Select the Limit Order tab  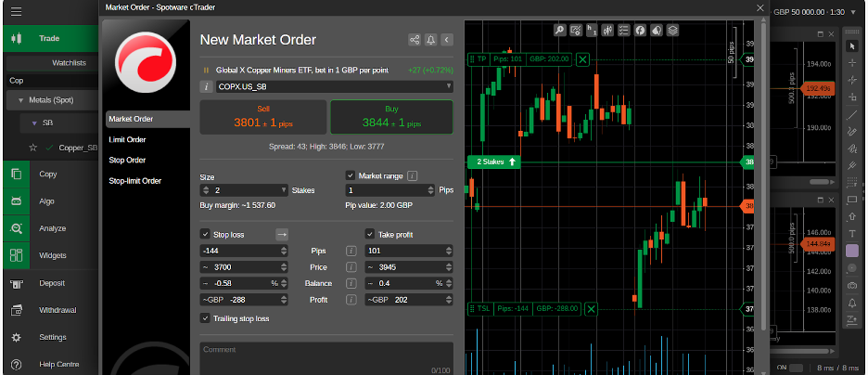tap(127, 139)
